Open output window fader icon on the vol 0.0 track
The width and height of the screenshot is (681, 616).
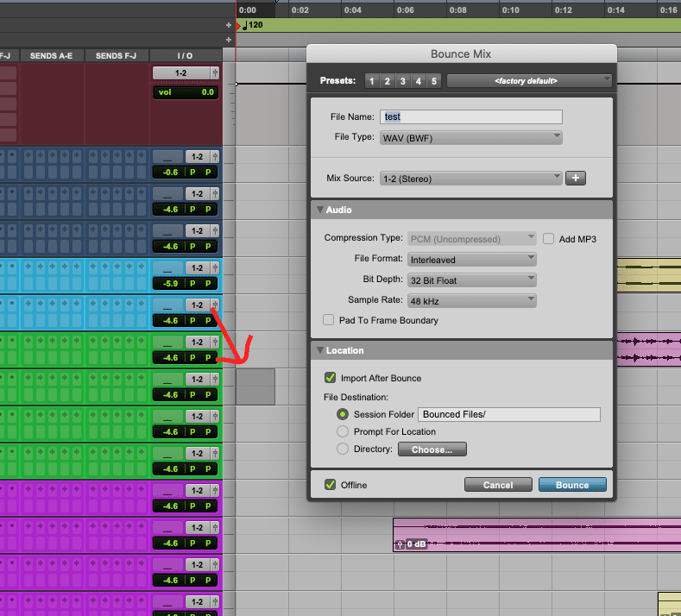coord(215,73)
